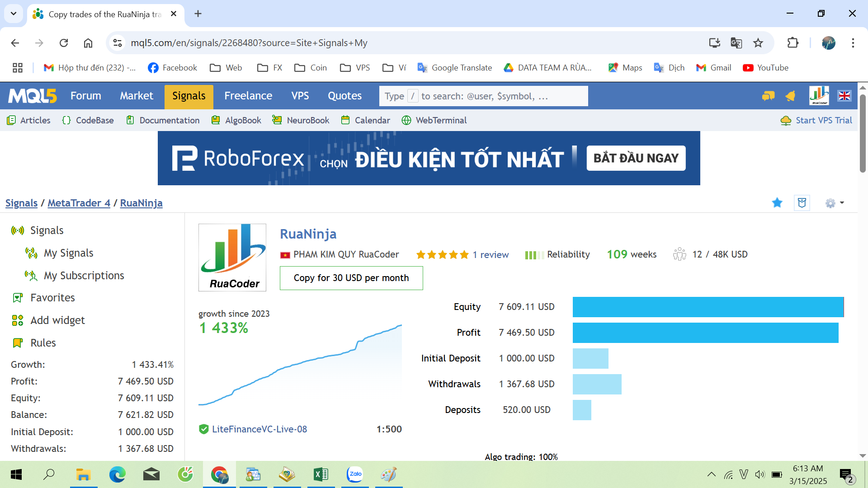This screenshot has width=868, height=488.
Task: Click Start VPS Trial
Action: (816, 120)
